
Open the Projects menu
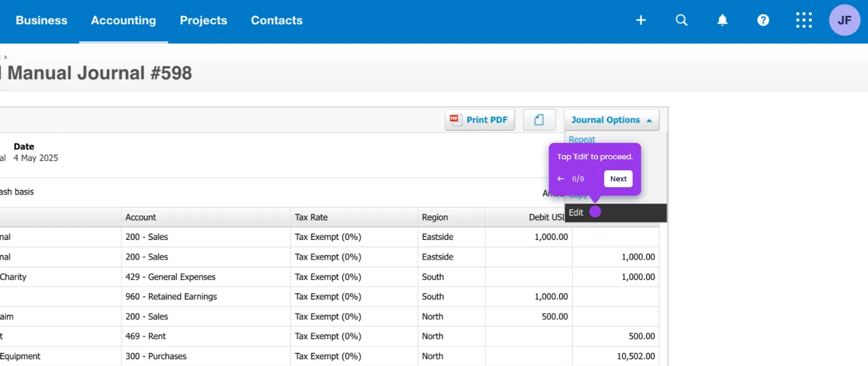[203, 20]
